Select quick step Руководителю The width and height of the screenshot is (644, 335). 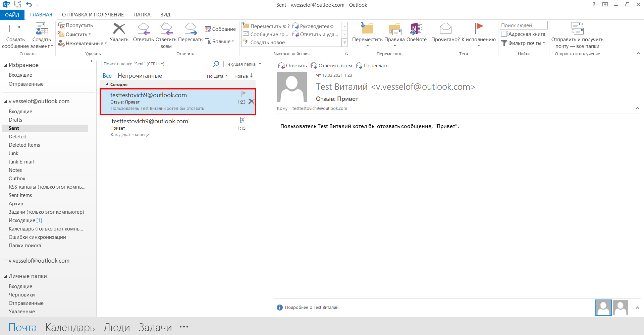click(x=313, y=26)
